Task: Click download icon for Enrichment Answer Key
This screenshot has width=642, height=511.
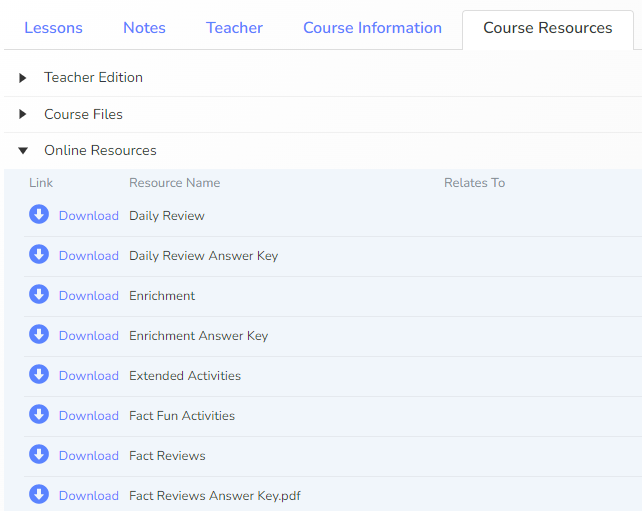Action: pos(39,335)
